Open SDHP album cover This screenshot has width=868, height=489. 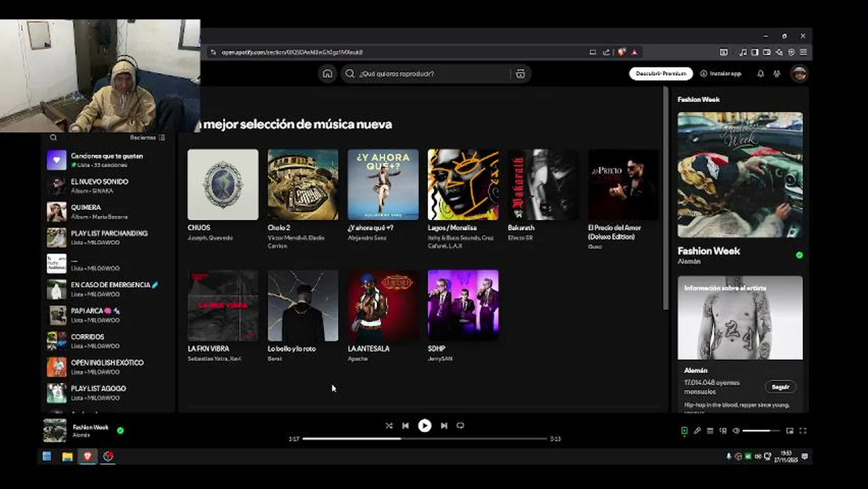pyautogui.click(x=463, y=306)
